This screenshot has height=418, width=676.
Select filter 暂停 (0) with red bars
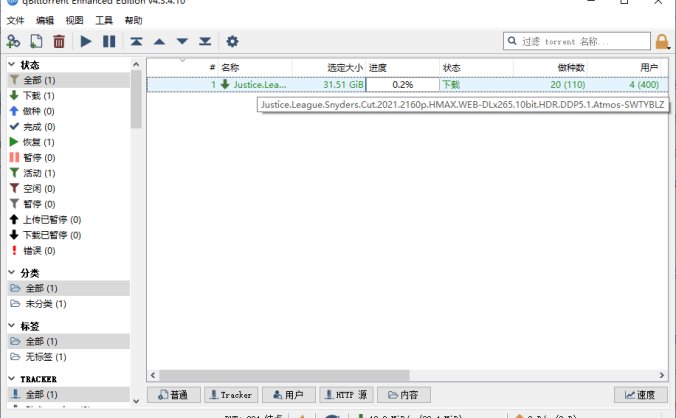point(69,158)
